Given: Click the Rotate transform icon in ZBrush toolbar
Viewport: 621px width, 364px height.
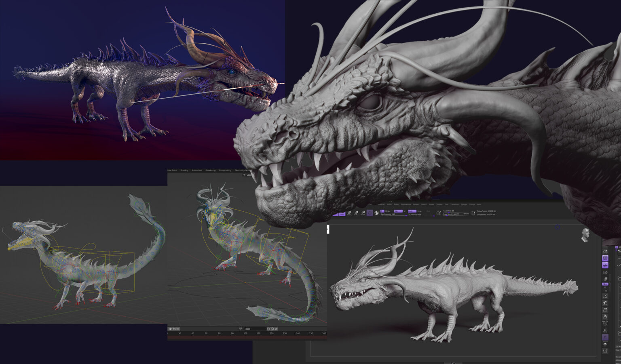Looking at the screenshot, I should (x=363, y=213).
